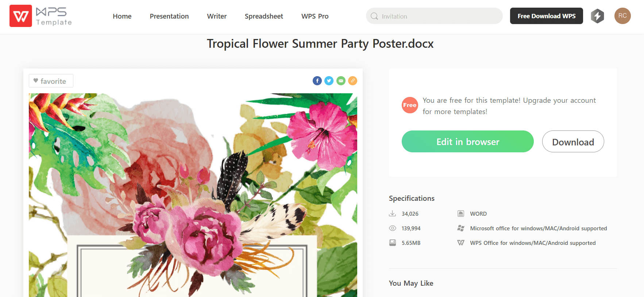Select WPS Pro in navigation
Image resolution: width=644 pixels, height=297 pixels.
[315, 16]
